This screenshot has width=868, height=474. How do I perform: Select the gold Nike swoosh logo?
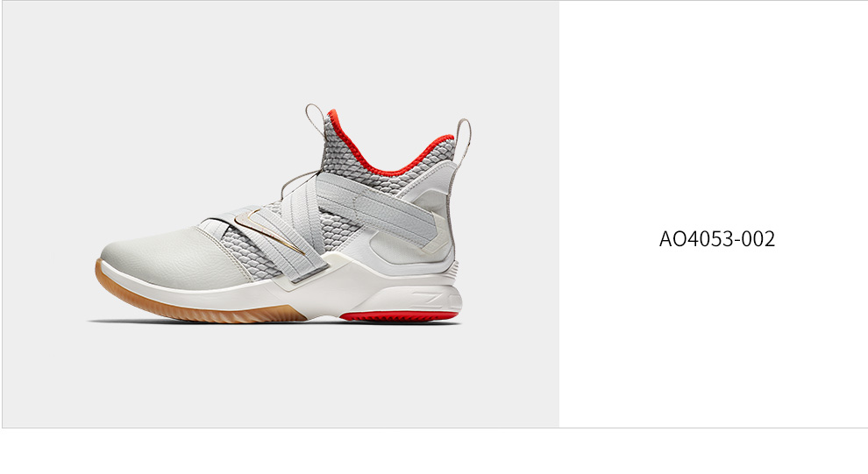tap(269, 230)
